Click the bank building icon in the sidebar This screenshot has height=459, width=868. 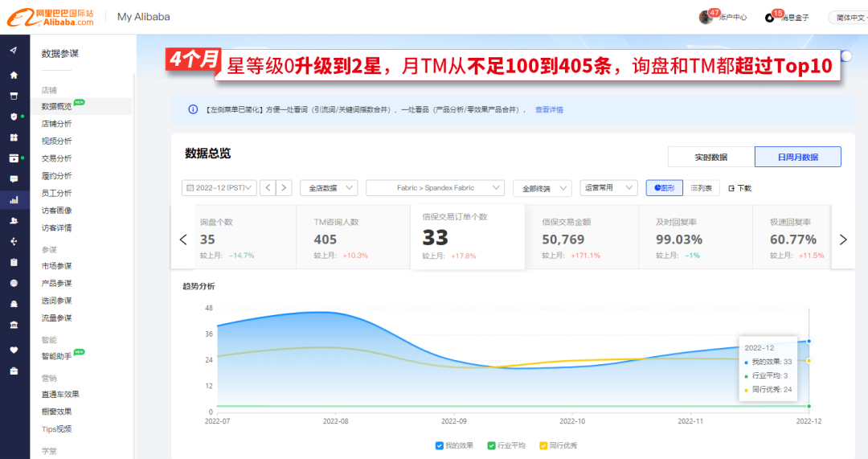[14, 325]
